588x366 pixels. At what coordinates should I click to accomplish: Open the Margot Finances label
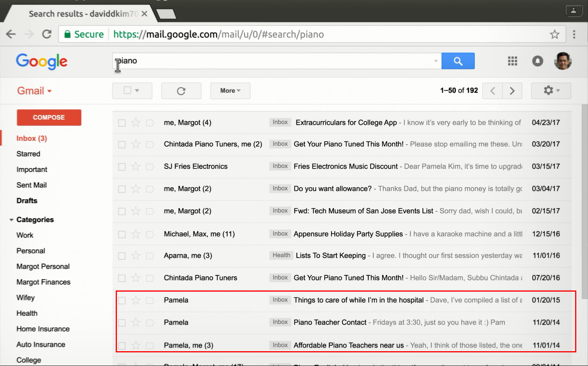43,282
